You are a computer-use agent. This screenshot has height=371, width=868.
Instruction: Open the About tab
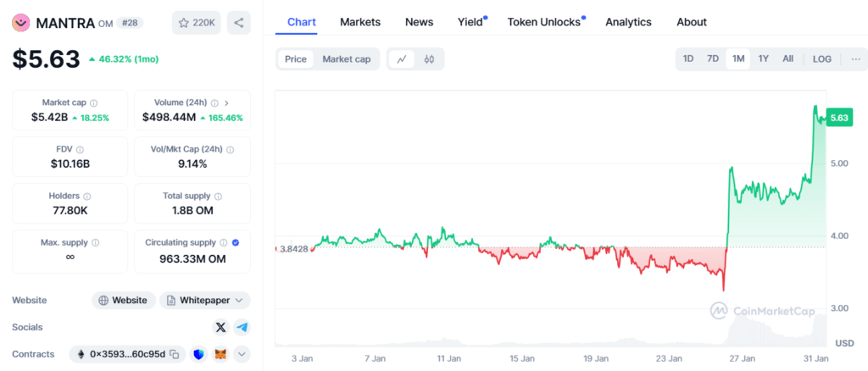pos(692,22)
